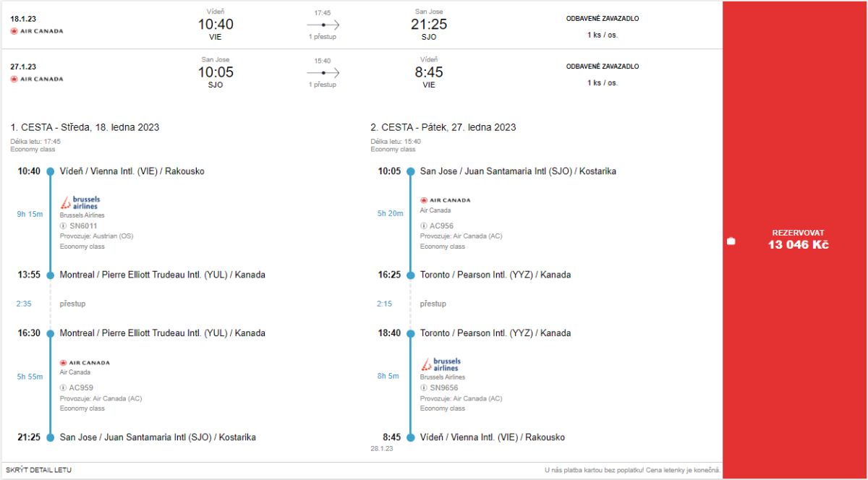Click the info icon beside flight SN9656
This screenshot has width=868, height=480.
click(x=423, y=387)
